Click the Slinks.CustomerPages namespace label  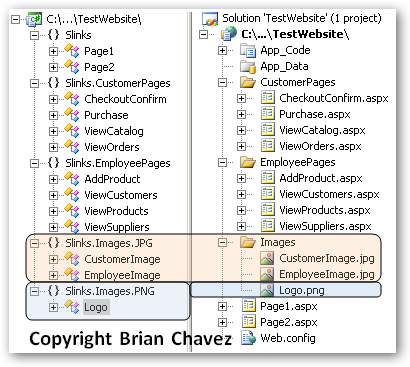(x=118, y=83)
